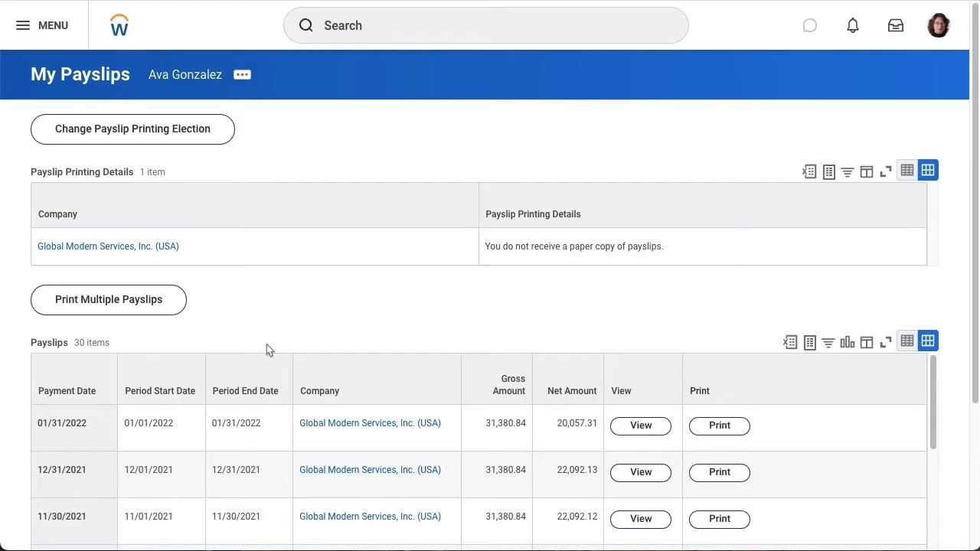Viewport: 980px width, 551px height.
Task: Export Payslip Printing Details table to Excel
Action: pos(809,171)
